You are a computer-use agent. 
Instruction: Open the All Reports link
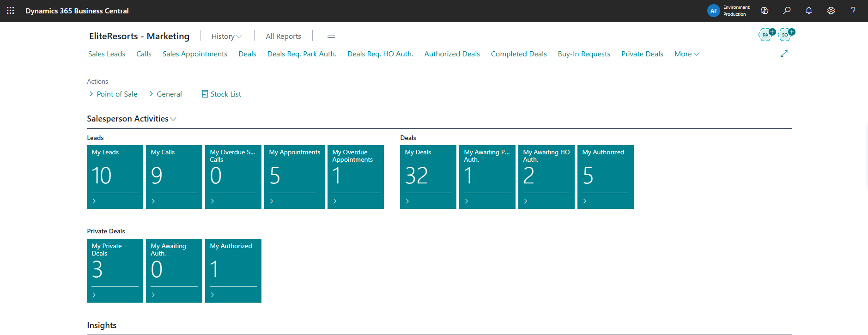click(x=283, y=36)
